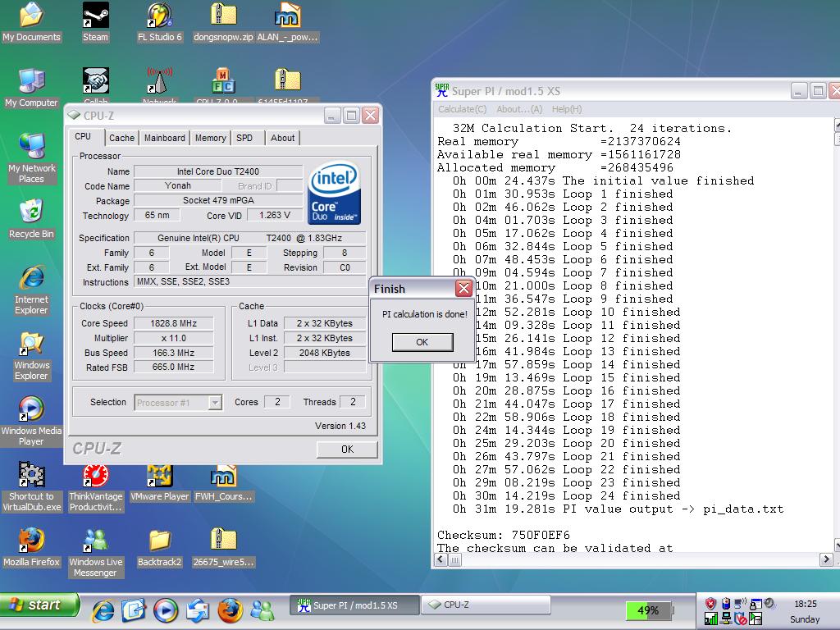Select 26675_wire5... archive icon

(x=223, y=547)
